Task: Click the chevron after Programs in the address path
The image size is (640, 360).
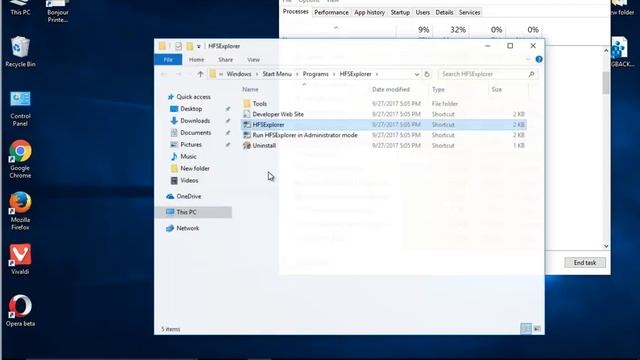Action: (x=334, y=74)
